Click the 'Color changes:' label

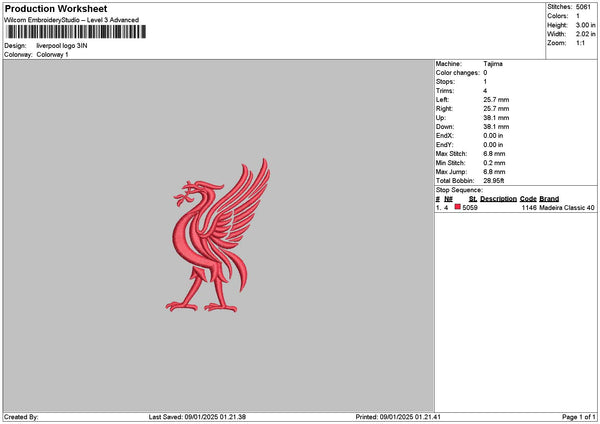tap(458, 73)
